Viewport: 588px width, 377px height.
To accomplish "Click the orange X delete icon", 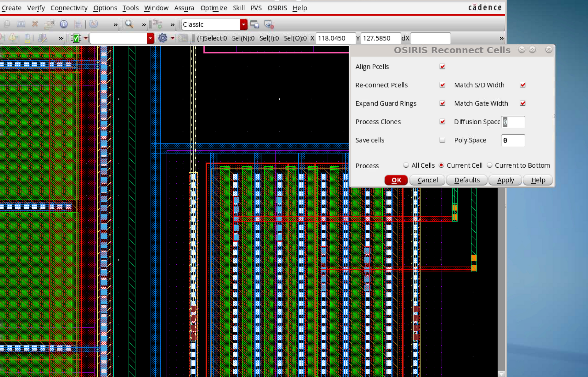I will point(35,24).
